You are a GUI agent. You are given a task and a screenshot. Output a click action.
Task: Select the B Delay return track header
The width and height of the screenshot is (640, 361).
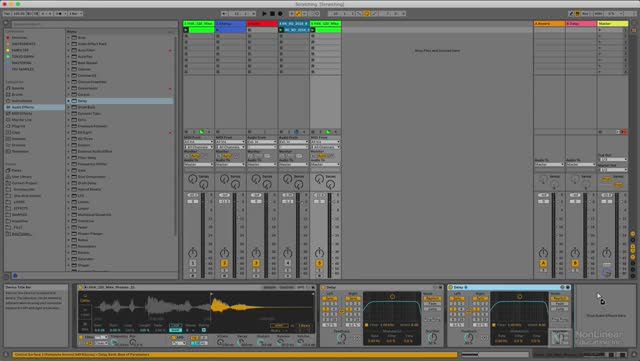pyautogui.click(x=581, y=24)
